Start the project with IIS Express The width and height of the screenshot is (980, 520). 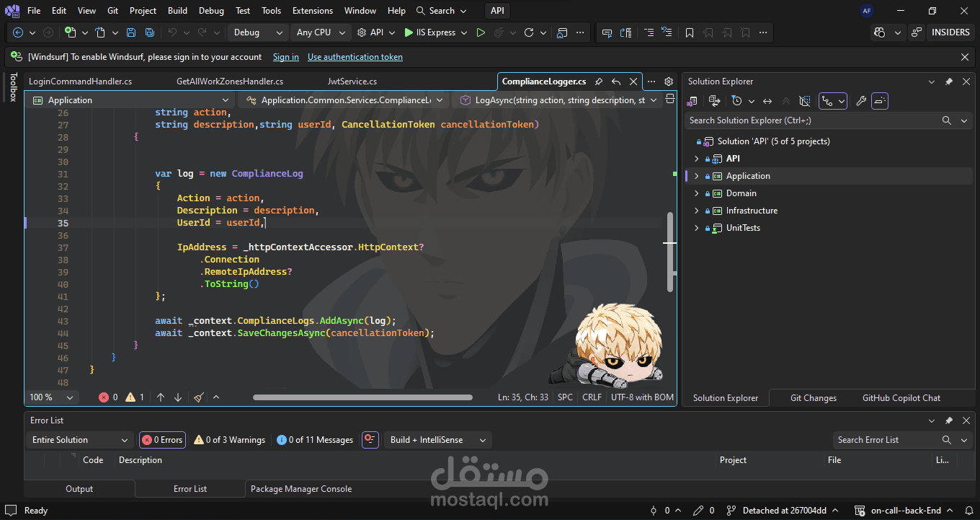pos(430,32)
